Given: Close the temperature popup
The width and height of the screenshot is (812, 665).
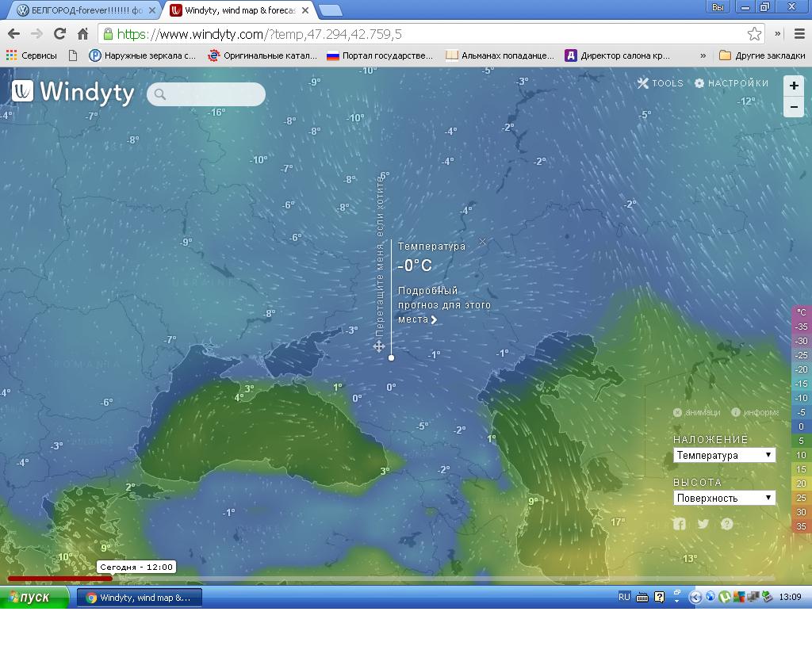Looking at the screenshot, I should coord(482,242).
